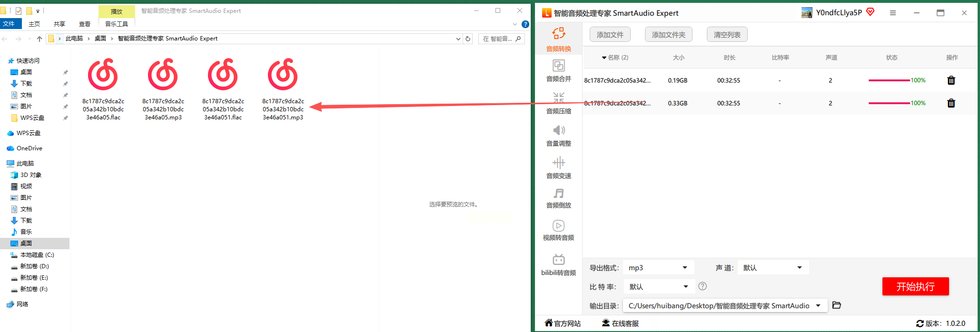Click the version refresh icon
The image size is (980, 332).
(920, 323)
